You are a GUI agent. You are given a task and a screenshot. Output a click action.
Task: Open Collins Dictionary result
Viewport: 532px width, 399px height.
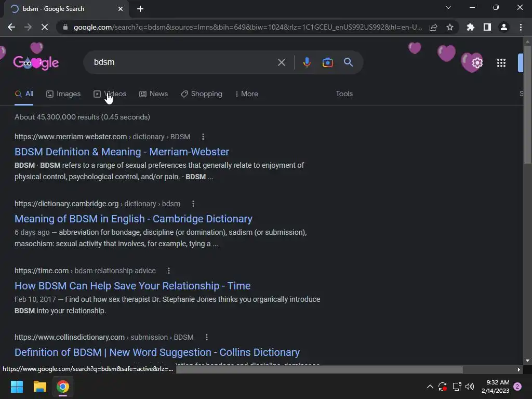[157, 353]
